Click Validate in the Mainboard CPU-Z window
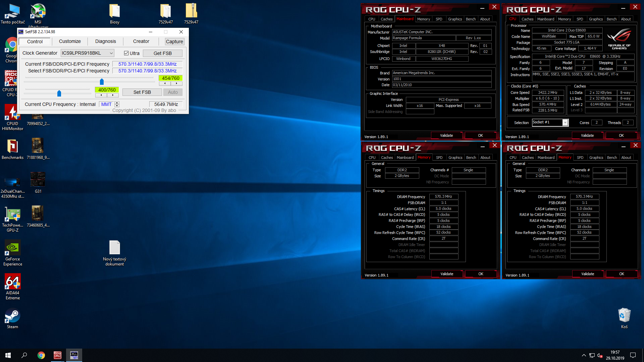 [x=446, y=135]
